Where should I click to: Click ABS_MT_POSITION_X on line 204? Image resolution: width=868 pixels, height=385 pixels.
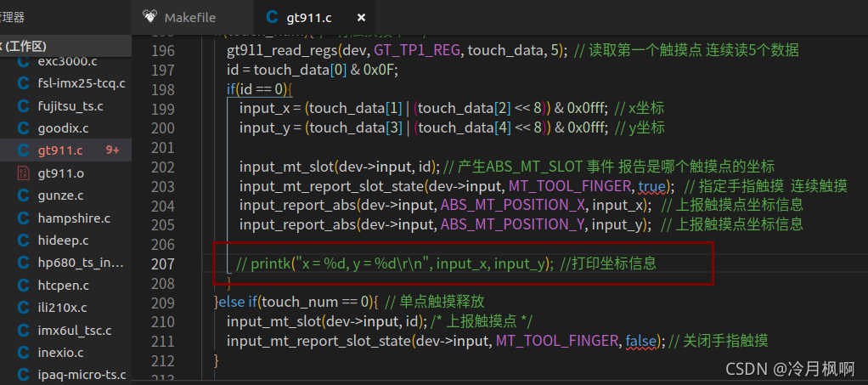(513, 206)
